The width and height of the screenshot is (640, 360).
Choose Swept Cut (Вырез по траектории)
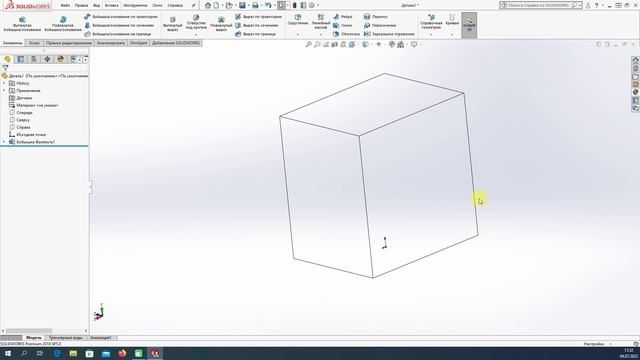[258, 17]
